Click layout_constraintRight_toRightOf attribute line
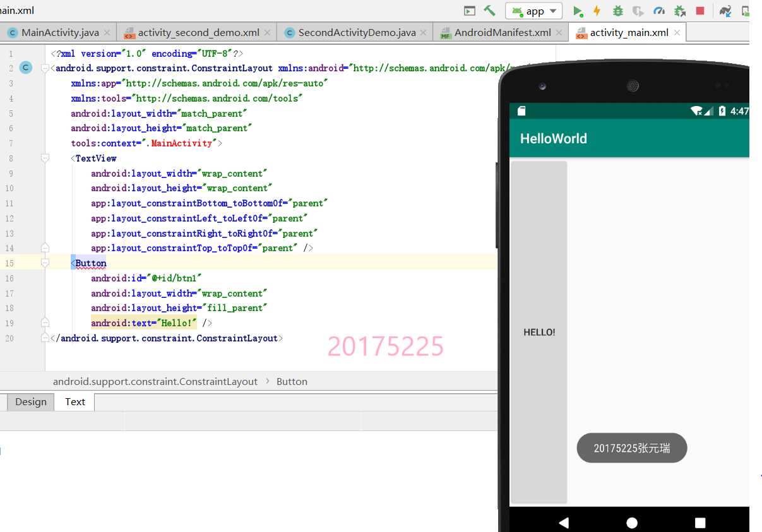Viewport: 762px width, 532px height. (205, 233)
